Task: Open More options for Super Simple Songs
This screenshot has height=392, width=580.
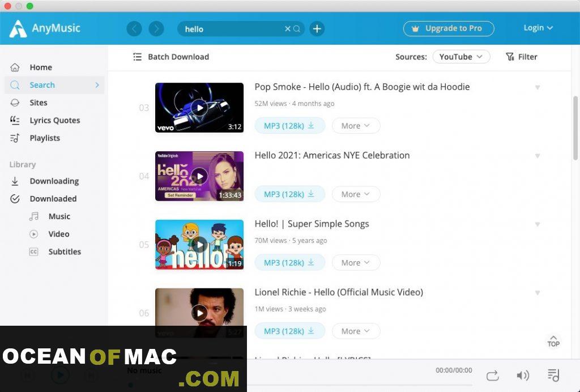Action: (356, 263)
